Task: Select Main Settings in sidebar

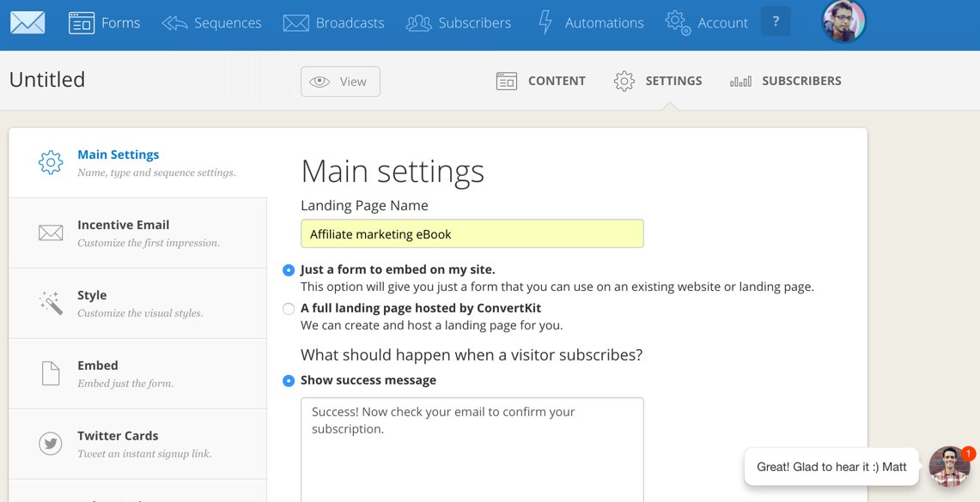Action: pyautogui.click(x=137, y=163)
